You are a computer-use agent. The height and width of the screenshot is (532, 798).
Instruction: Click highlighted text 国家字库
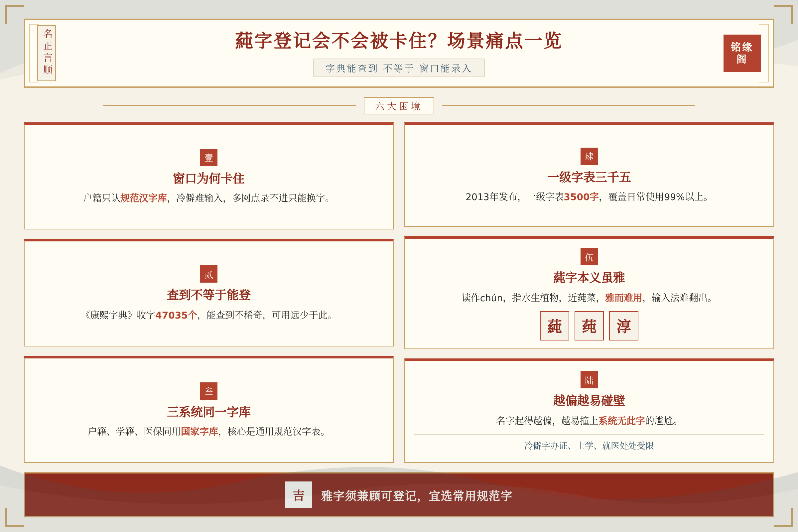coord(199,431)
